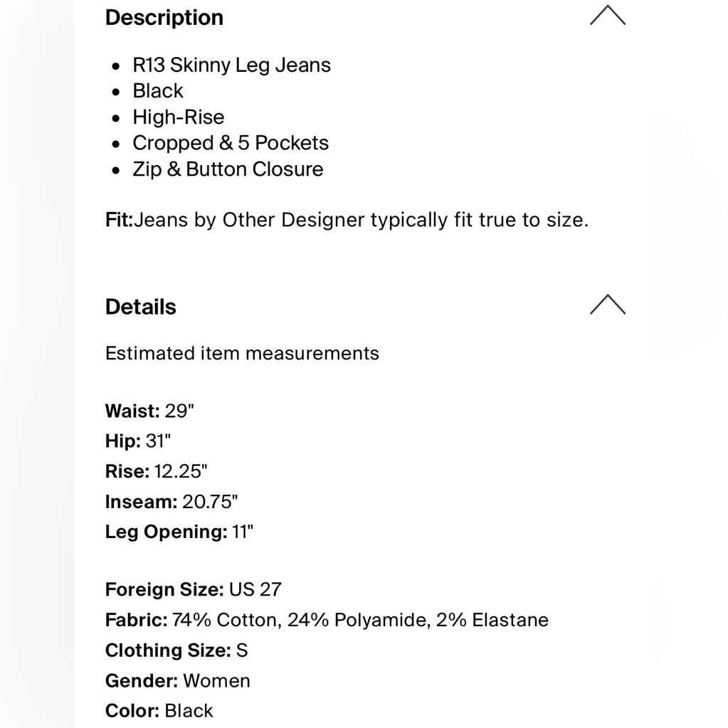Viewport: 728px width, 728px height.
Task: Click the Waist 29" measurement
Action: (149, 411)
